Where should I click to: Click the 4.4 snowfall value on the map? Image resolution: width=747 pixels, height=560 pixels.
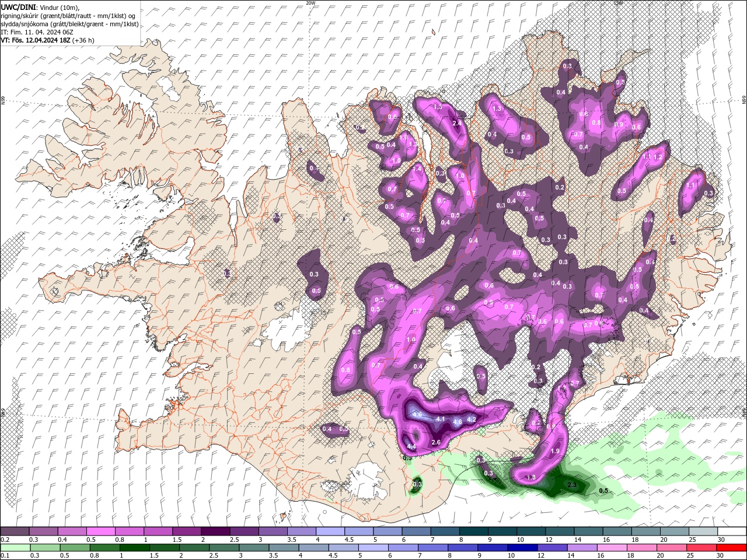coord(411,447)
